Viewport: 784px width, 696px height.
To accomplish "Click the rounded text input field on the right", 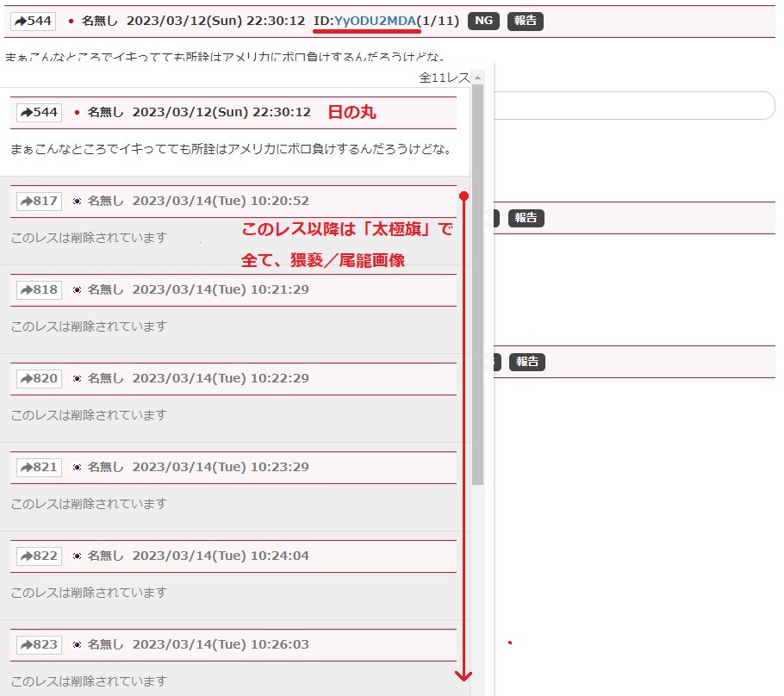I will pos(629,106).
